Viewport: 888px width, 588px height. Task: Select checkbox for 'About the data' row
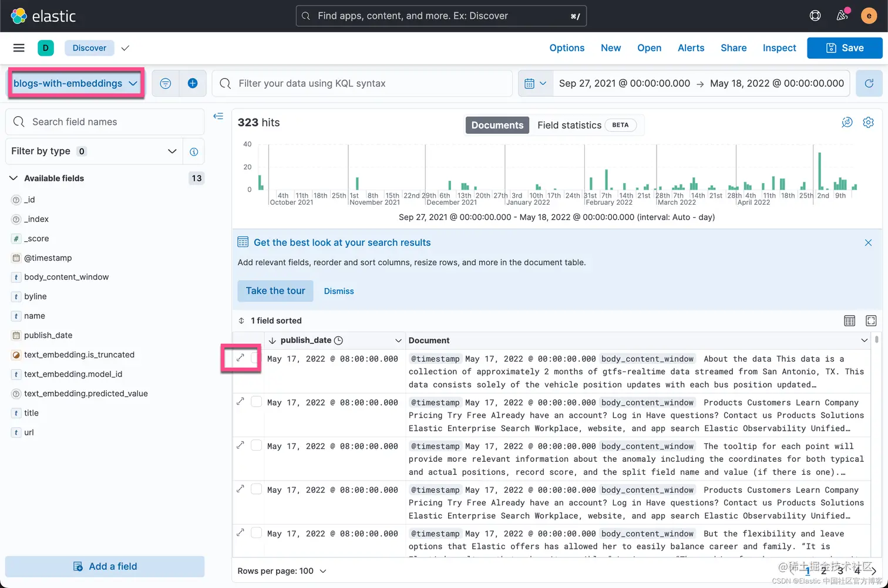click(256, 358)
